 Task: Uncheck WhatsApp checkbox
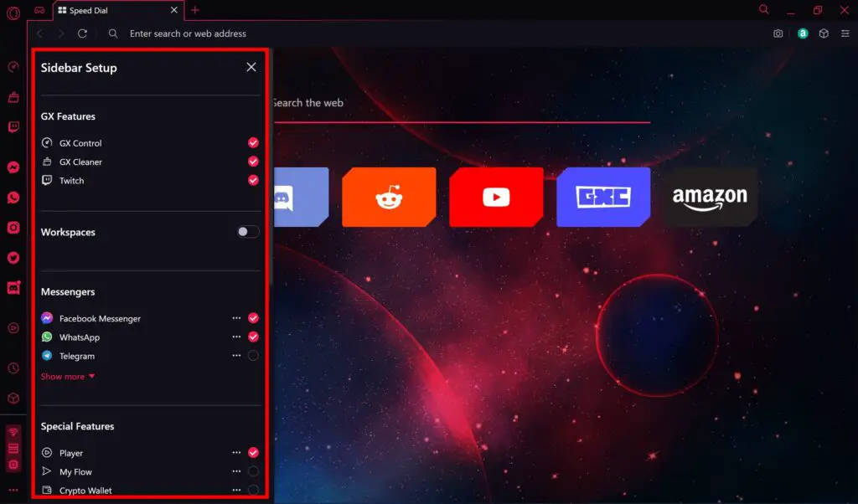pos(253,337)
